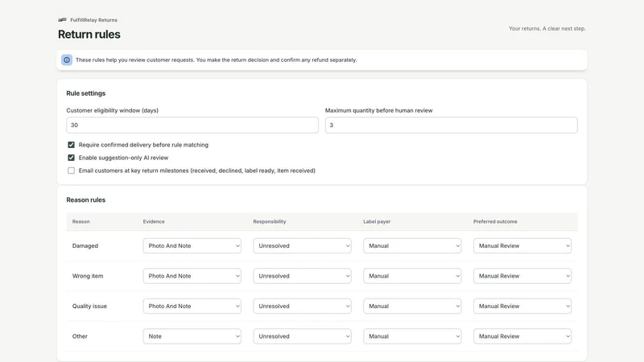Click the FulfillRelay Returns brand text

point(93,19)
